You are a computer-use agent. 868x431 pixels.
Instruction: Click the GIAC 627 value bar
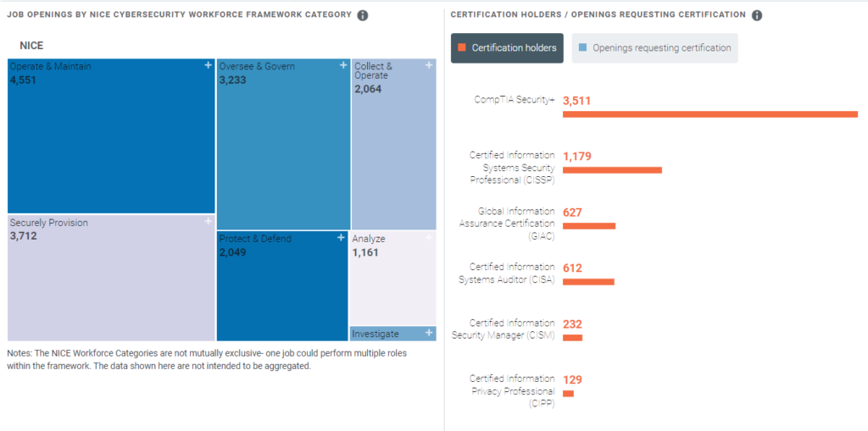coord(589,226)
